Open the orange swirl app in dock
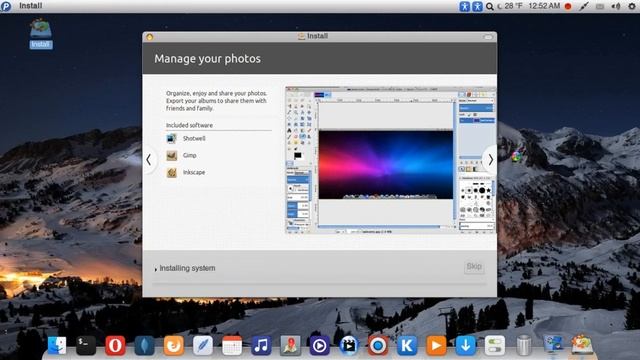This screenshot has height=360, width=640. [x=174, y=345]
